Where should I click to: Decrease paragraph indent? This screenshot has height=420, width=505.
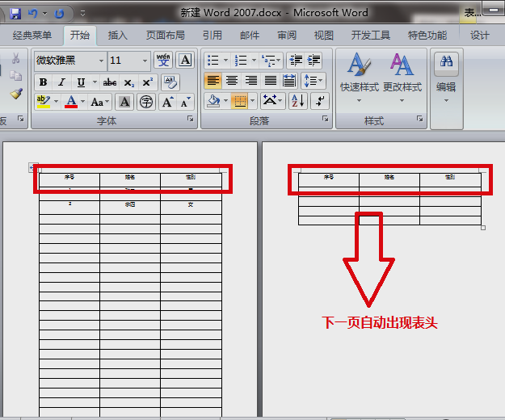tap(296, 61)
